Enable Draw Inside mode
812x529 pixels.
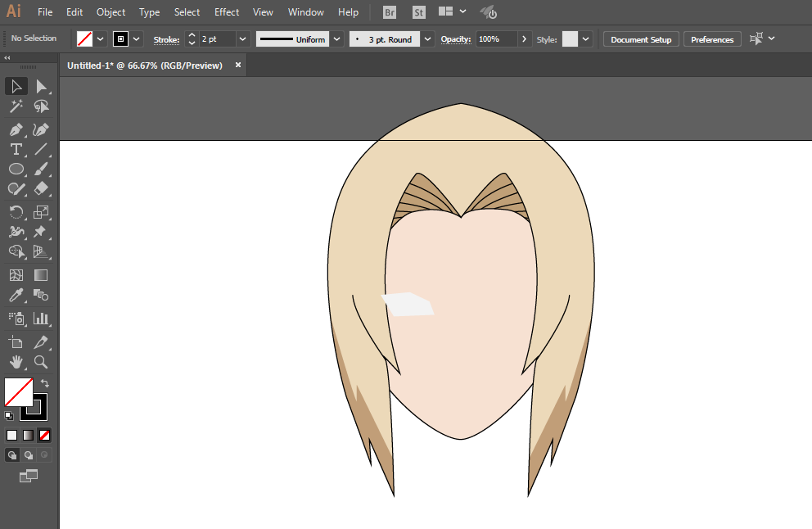tap(44, 455)
